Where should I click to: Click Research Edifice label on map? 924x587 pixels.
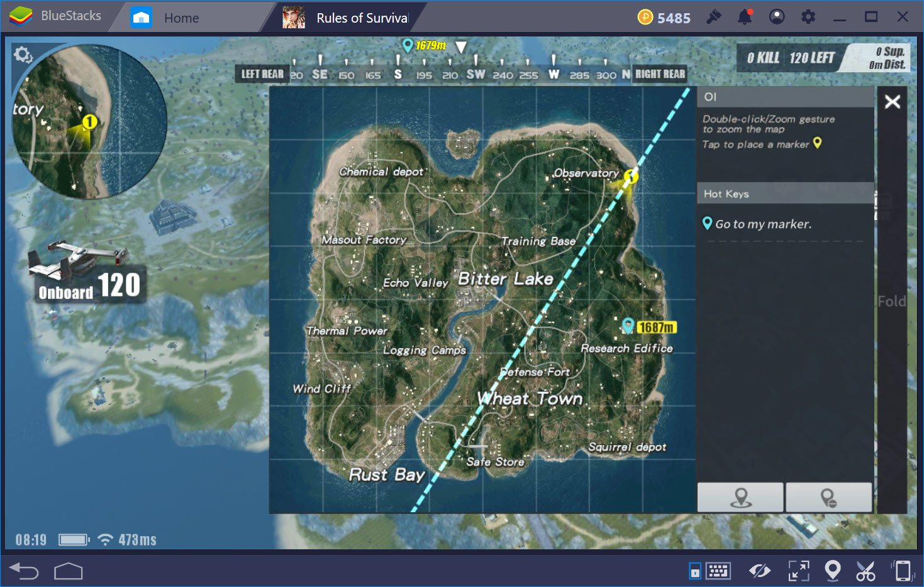coord(626,348)
